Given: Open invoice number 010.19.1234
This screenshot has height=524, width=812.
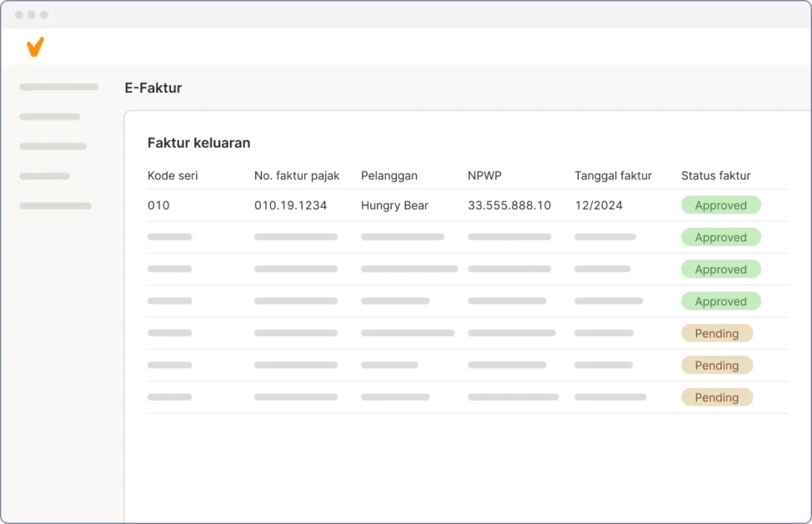Looking at the screenshot, I should (x=290, y=205).
